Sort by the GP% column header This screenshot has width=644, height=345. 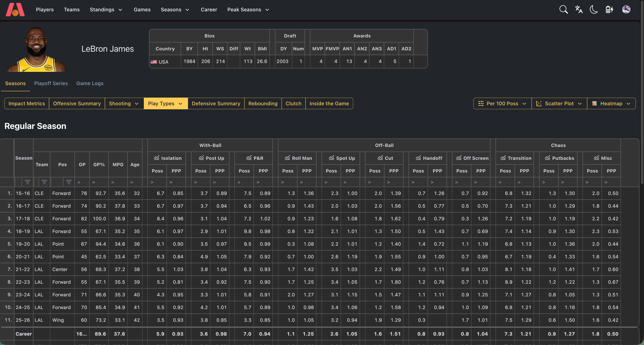[x=99, y=164]
